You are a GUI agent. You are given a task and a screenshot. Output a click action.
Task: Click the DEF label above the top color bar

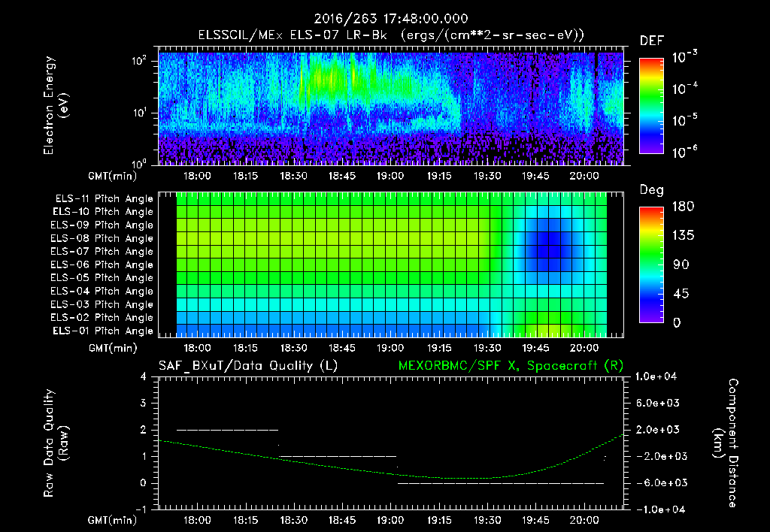(652, 41)
